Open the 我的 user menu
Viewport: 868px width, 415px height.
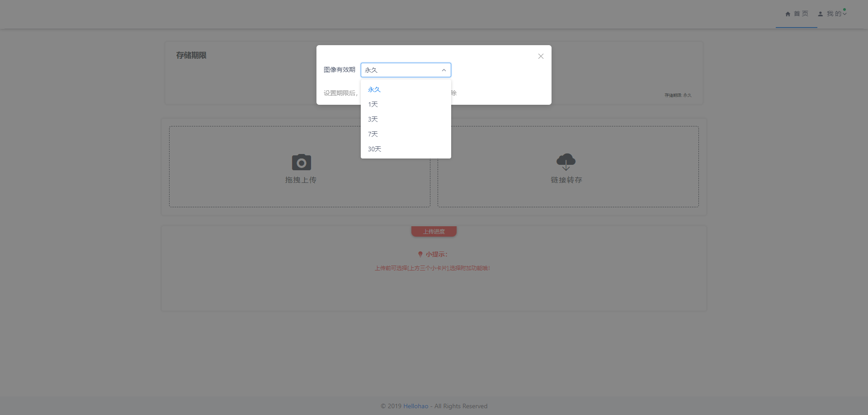pos(832,14)
